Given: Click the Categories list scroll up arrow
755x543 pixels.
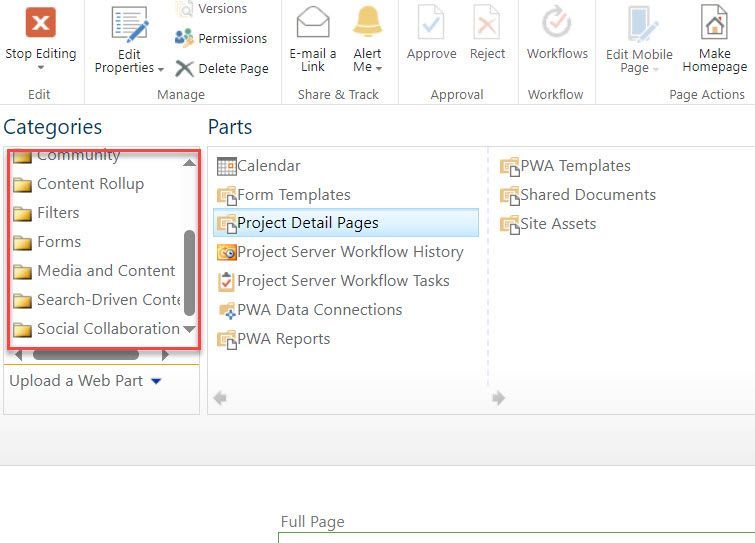Looking at the screenshot, I should pos(190,163).
